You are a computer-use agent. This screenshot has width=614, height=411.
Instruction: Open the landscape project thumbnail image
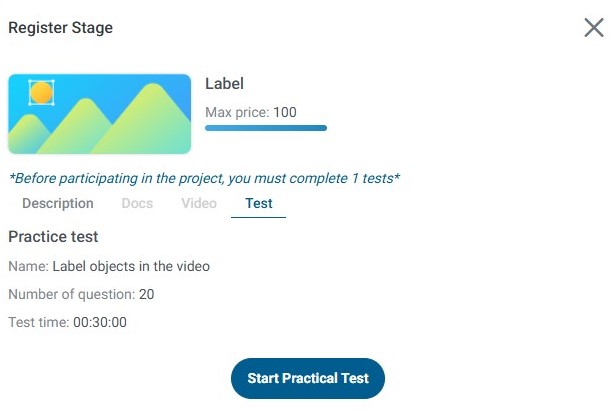99,114
